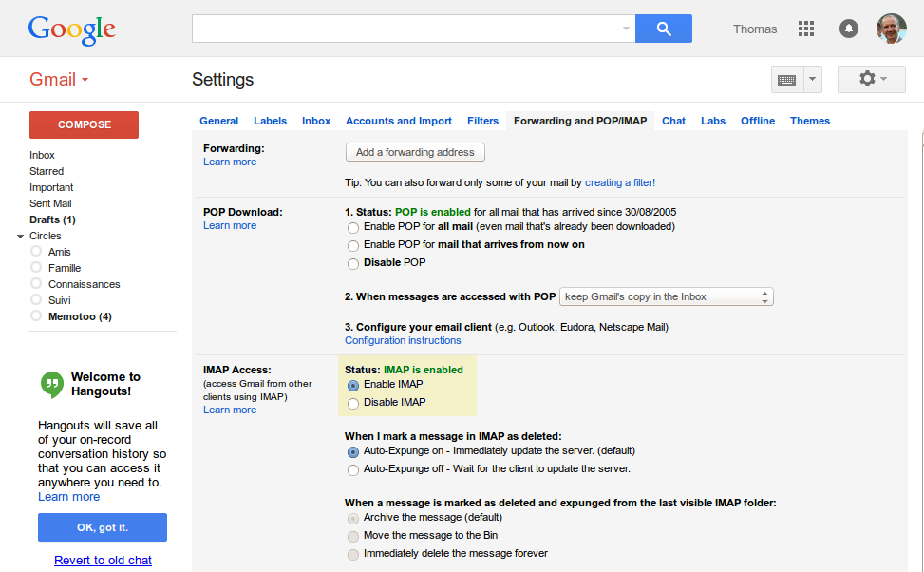Open Drafts (1) folder

(x=52, y=219)
